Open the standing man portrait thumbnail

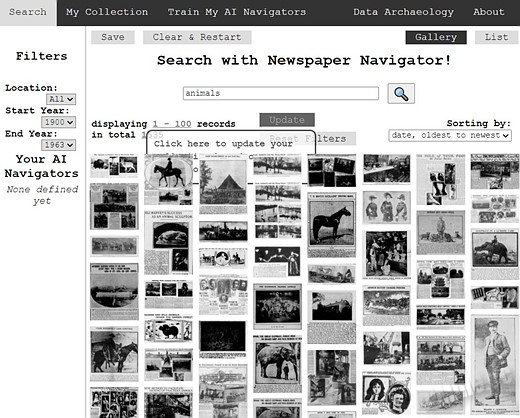pyautogui.click(x=495, y=364)
